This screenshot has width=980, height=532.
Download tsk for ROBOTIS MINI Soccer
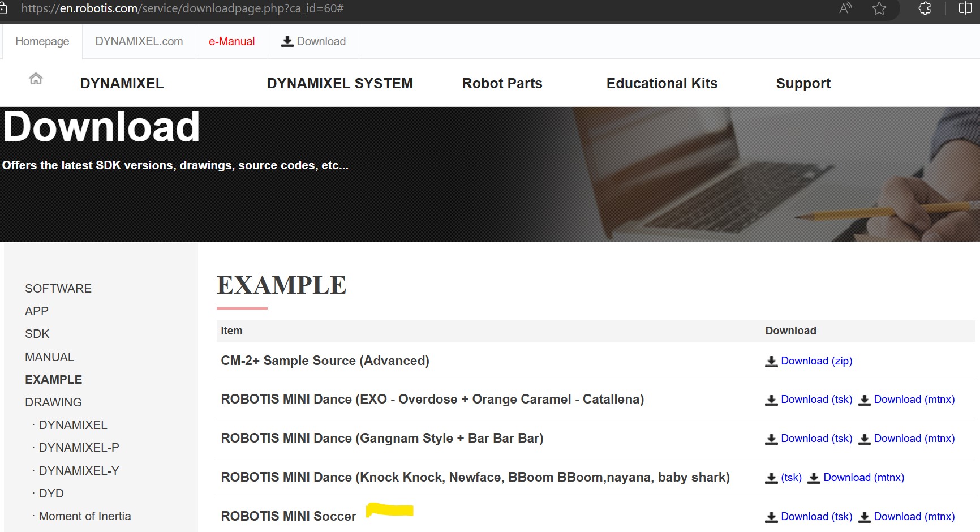pos(816,517)
